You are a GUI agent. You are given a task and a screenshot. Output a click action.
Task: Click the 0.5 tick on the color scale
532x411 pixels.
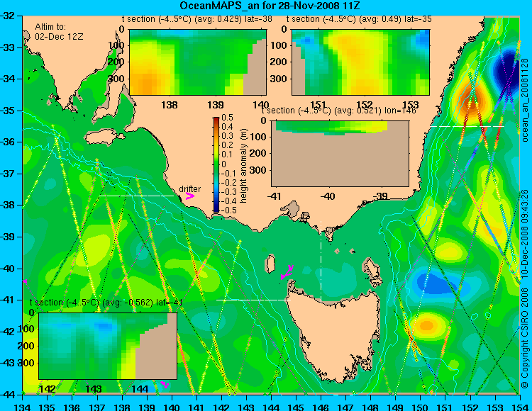(x=227, y=118)
